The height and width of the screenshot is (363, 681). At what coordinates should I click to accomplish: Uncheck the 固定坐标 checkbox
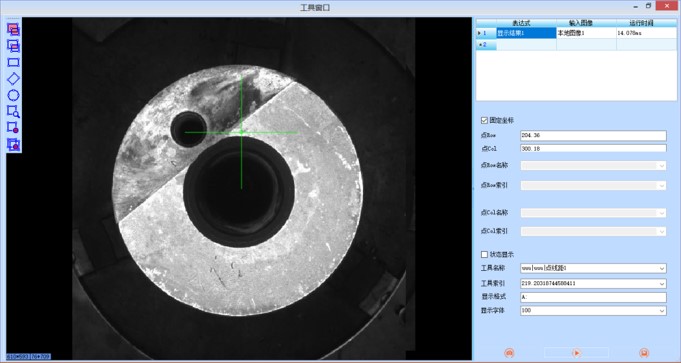[485, 120]
